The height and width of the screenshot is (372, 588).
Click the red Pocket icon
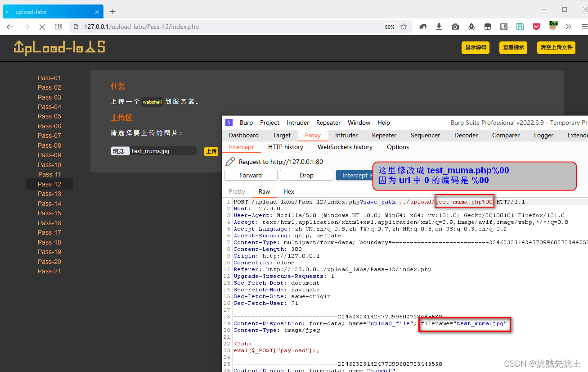point(536,27)
